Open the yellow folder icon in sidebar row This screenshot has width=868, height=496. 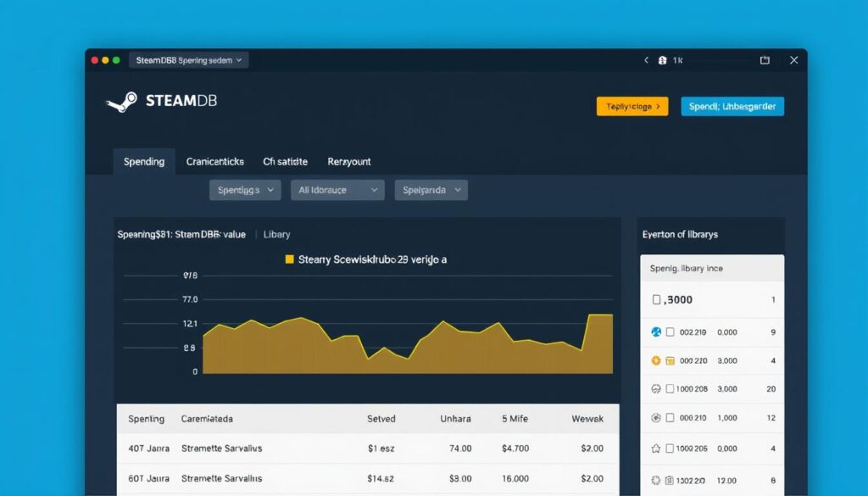(670, 359)
